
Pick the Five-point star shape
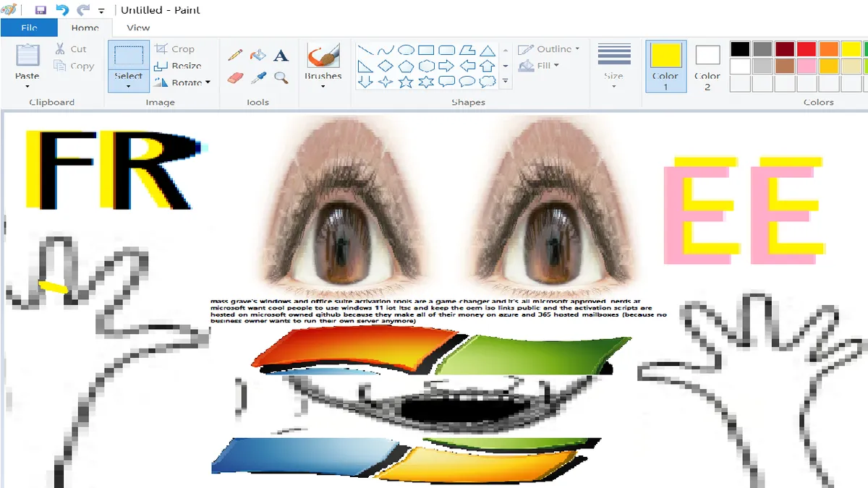coord(407,82)
